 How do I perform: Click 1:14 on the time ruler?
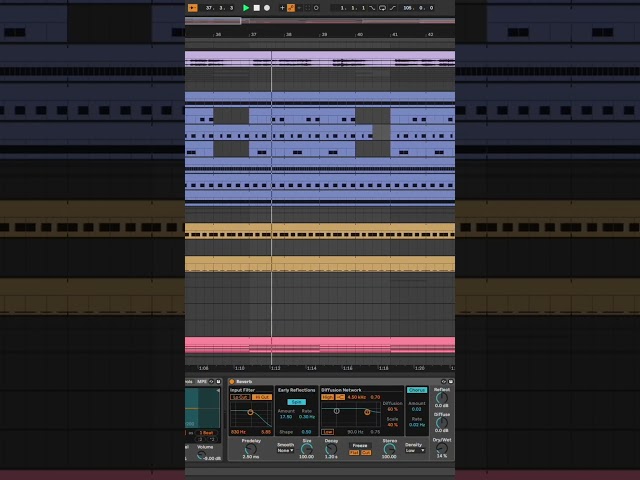click(311, 368)
